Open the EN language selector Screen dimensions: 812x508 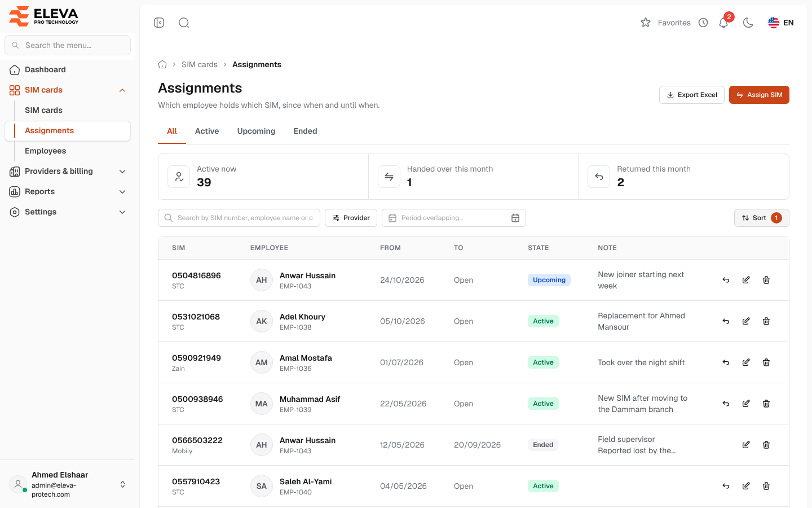781,23
